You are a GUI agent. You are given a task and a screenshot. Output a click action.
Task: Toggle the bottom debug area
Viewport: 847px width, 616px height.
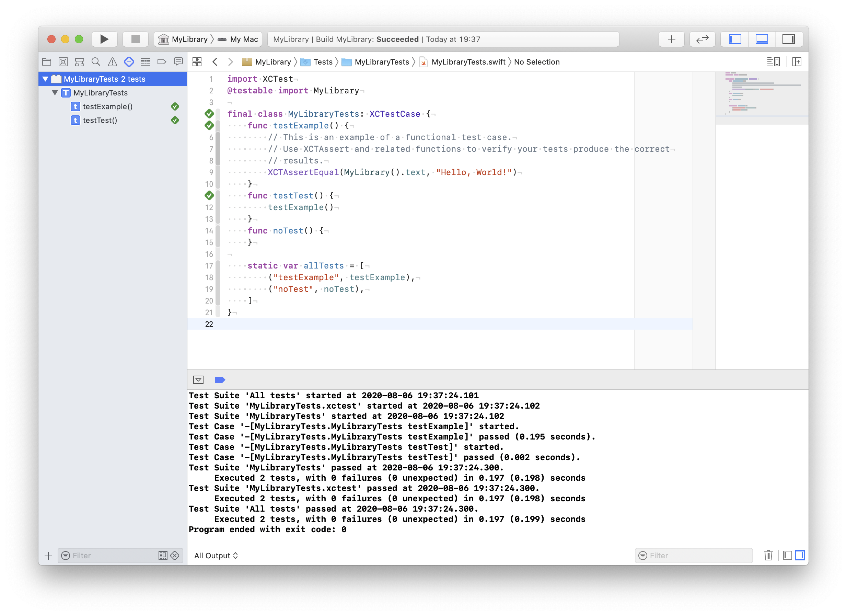(762, 39)
